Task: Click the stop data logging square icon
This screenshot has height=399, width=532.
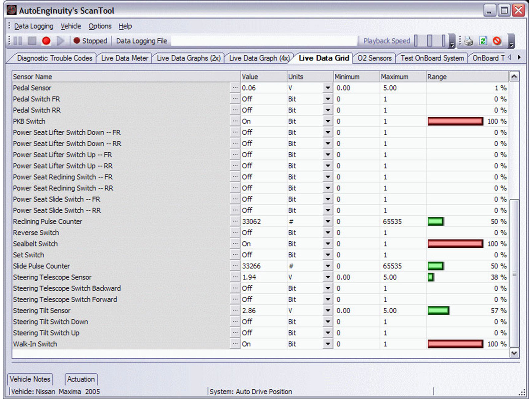Action: pos(32,41)
